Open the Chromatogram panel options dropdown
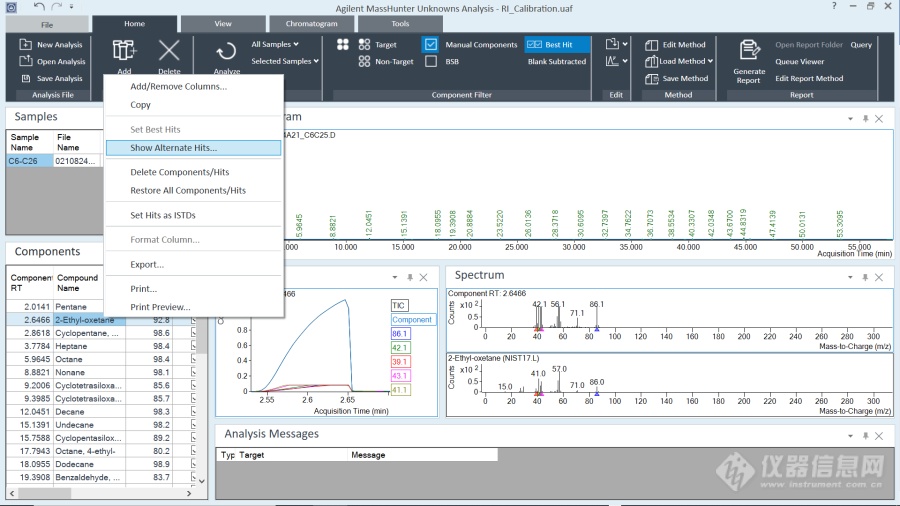Image resolution: width=900 pixels, height=506 pixels. tap(850, 119)
